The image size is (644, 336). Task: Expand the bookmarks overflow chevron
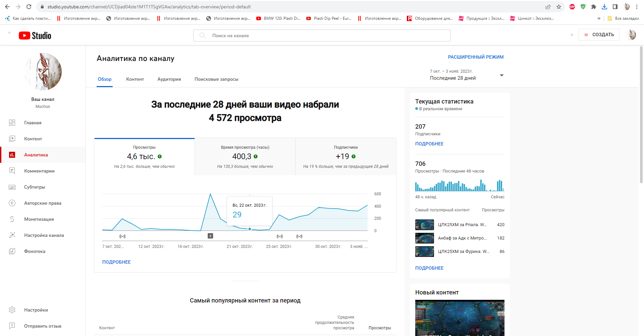click(x=599, y=18)
